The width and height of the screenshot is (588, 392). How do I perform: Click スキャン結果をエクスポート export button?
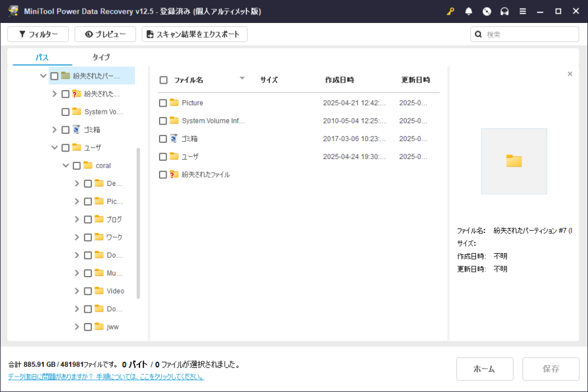[194, 34]
